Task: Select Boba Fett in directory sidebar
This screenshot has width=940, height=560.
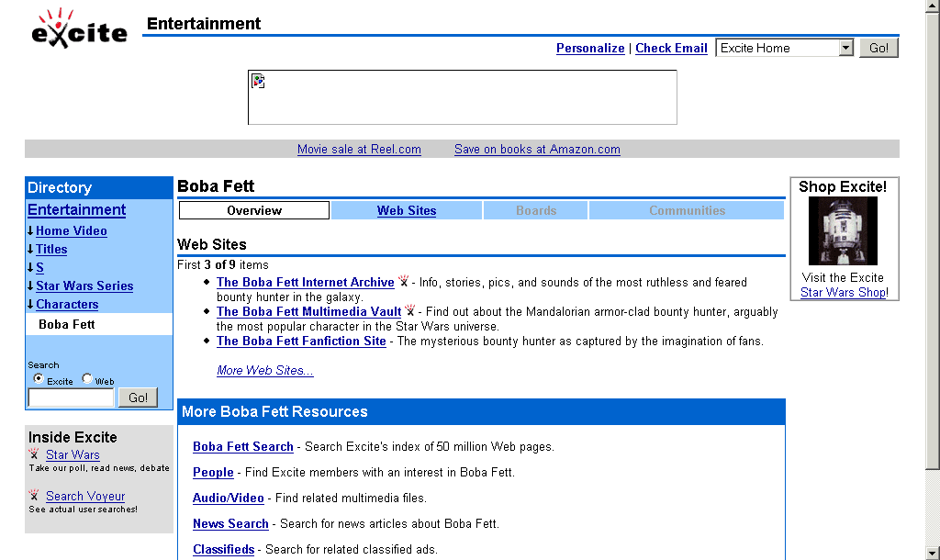Action: coord(66,324)
